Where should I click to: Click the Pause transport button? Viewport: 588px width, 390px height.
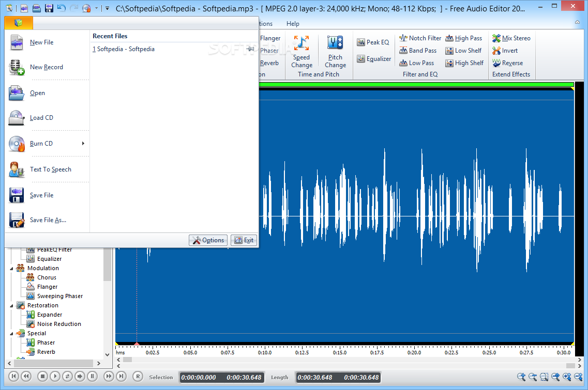click(x=92, y=377)
